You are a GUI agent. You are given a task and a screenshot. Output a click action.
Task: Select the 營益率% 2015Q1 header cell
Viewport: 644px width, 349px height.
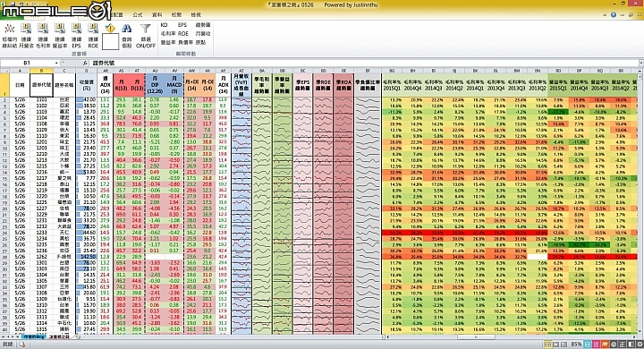pyautogui.click(x=558, y=85)
